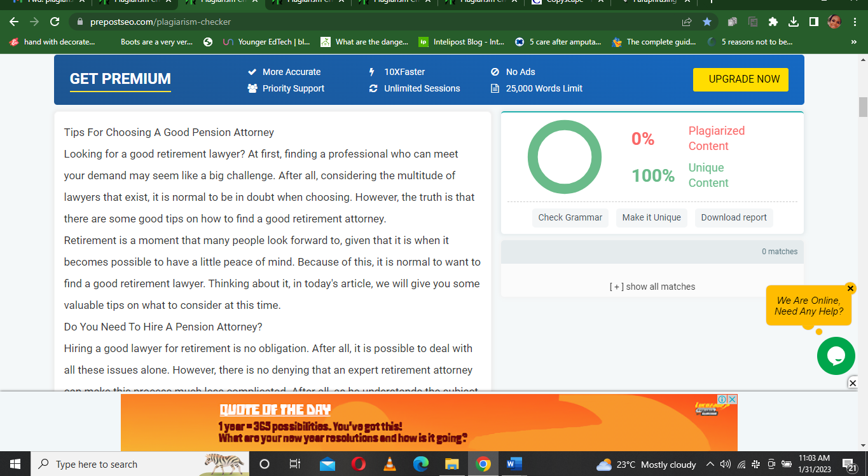Click the UPGRADE NOW button
This screenshot has width=868, height=476.
(741, 79)
